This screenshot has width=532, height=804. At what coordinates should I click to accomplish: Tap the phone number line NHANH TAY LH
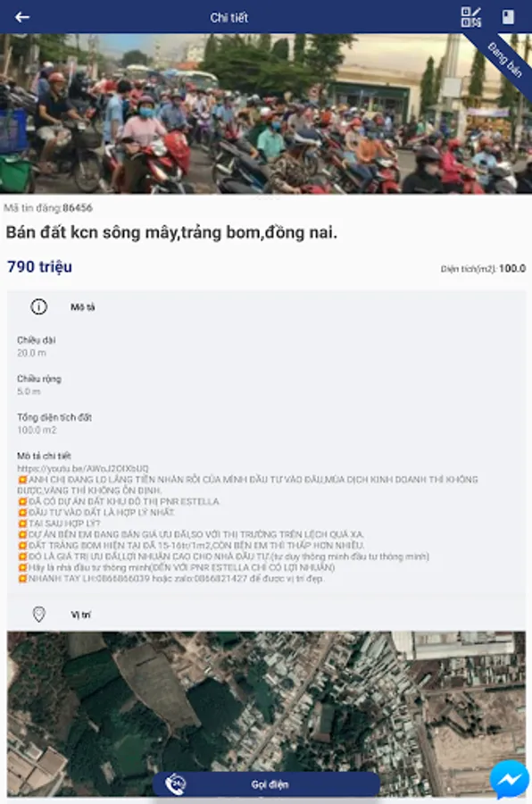pyautogui.click(x=170, y=578)
